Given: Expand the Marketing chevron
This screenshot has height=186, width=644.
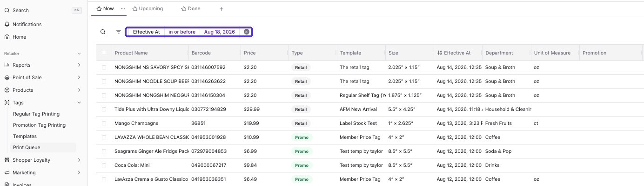Looking at the screenshot, I should 79,172.
